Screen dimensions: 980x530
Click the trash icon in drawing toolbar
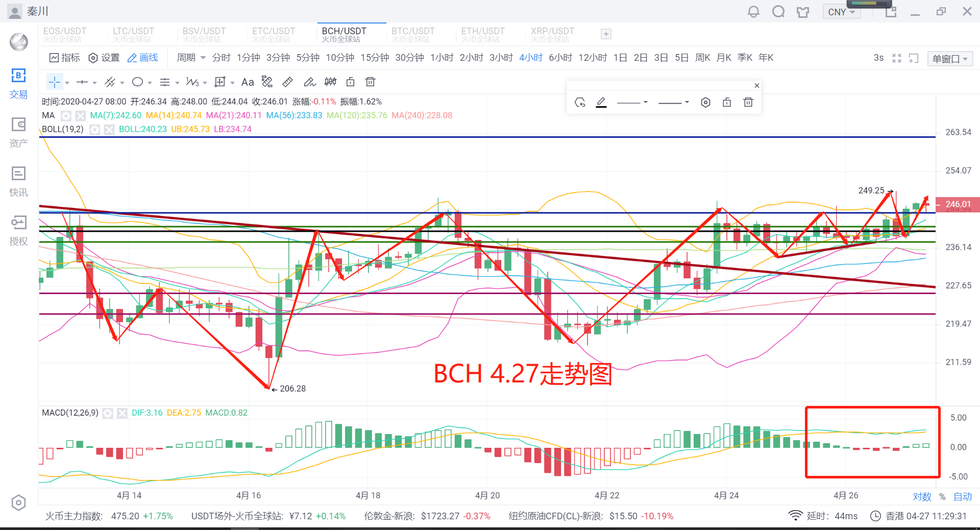click(371, 82)
